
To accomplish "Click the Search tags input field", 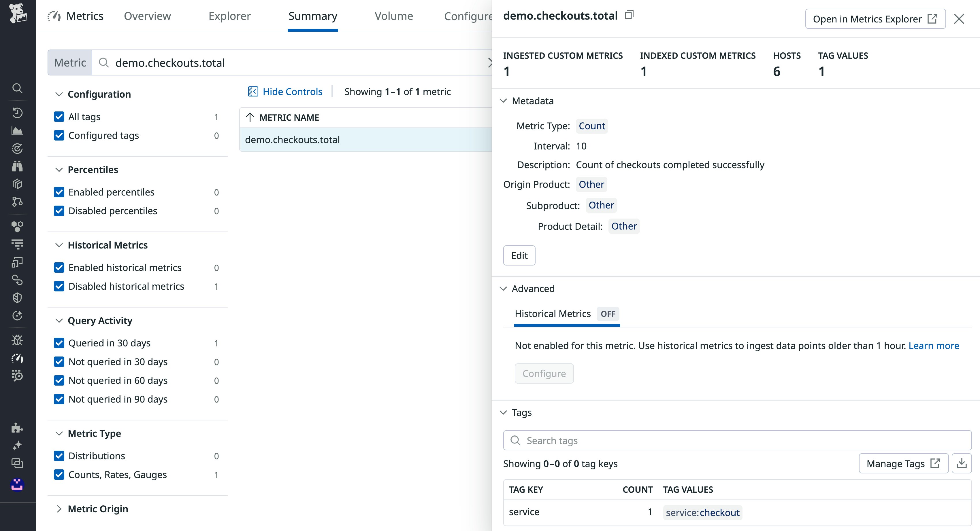I will click(737, 440).
